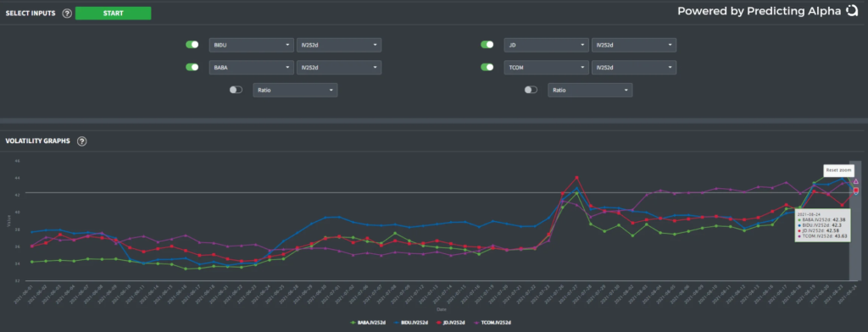Turn off the JD input switch
Image resolution: width=868 pixels, height=332 pixels.
click(487, 45)
